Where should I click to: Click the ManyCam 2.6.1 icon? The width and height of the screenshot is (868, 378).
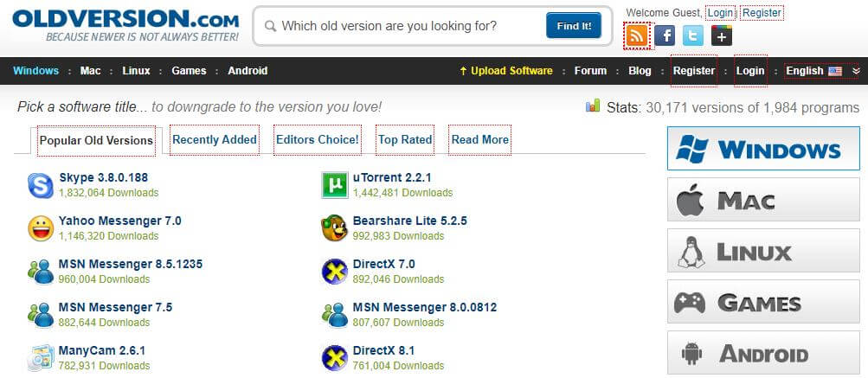pos(41,358)
